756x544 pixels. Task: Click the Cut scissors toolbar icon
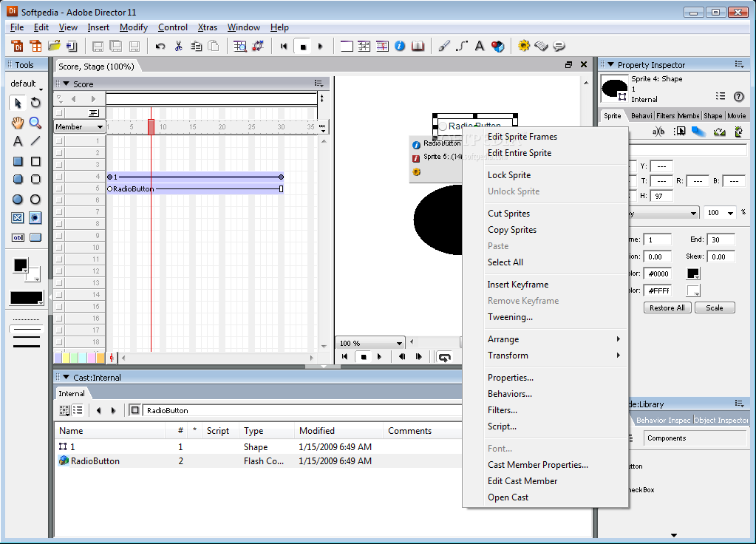point(178,47)
